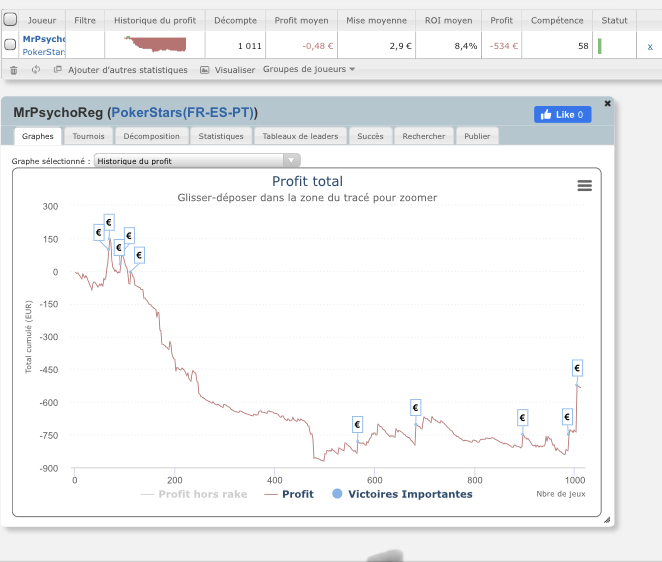662x562 pixels.
Task: Click the euro marker near game 895
Action: (523, 418)
